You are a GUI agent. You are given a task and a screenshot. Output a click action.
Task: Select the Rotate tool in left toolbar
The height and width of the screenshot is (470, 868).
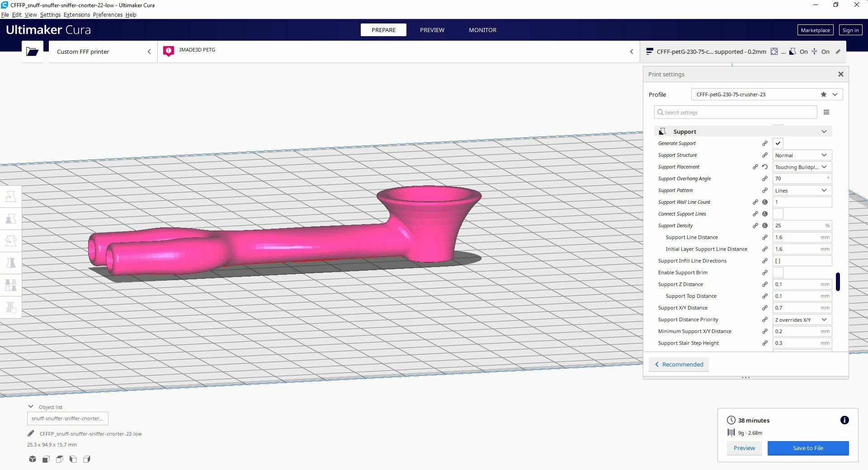pos(11,241)
